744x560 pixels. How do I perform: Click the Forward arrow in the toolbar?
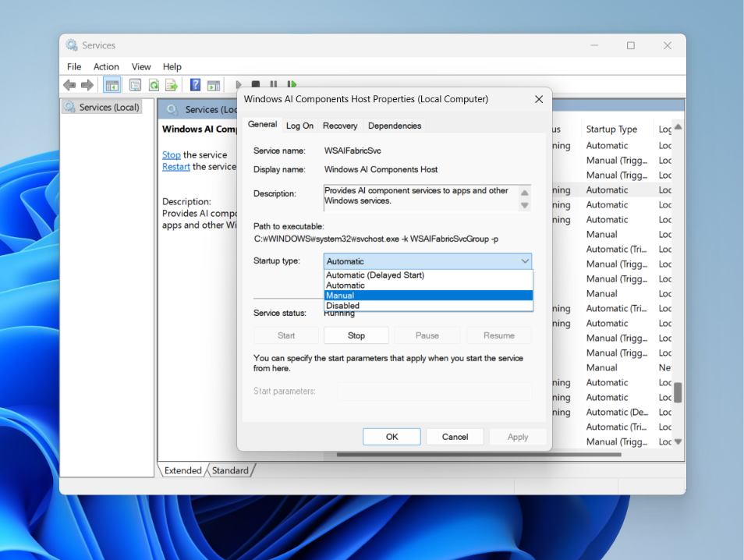[x=87, y=86]
